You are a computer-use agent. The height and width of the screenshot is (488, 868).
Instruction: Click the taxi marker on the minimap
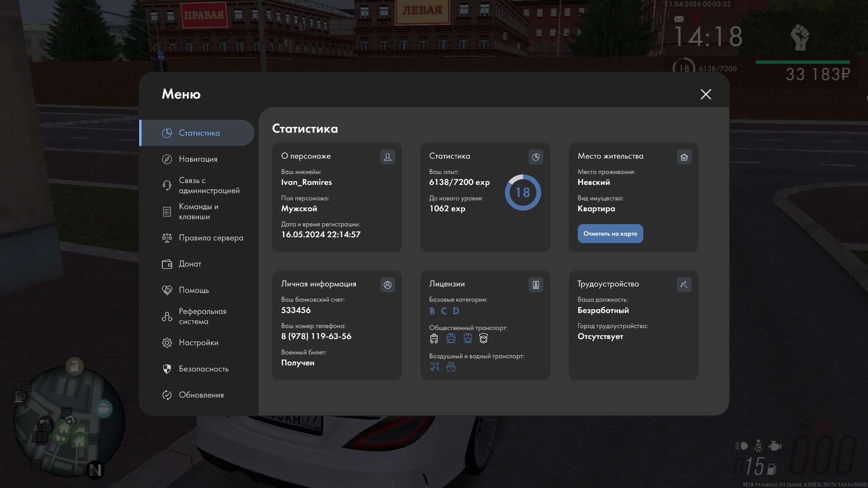pos(104,409)
